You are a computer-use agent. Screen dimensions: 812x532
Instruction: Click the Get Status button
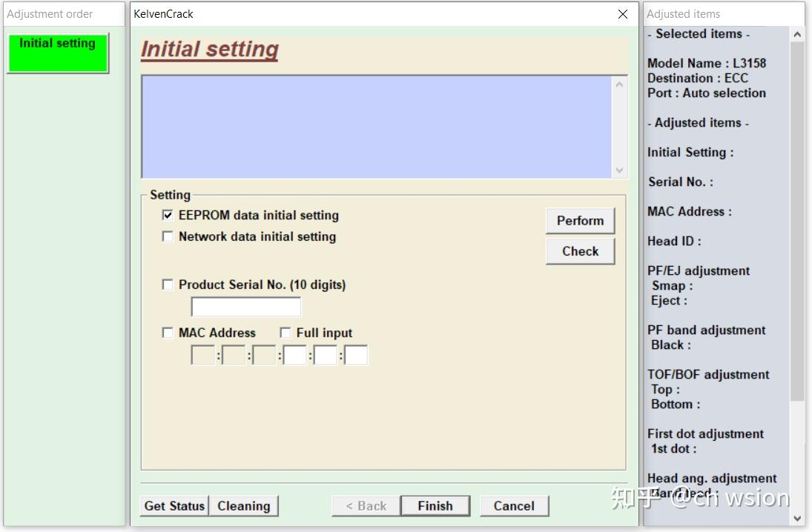[174, 506]
